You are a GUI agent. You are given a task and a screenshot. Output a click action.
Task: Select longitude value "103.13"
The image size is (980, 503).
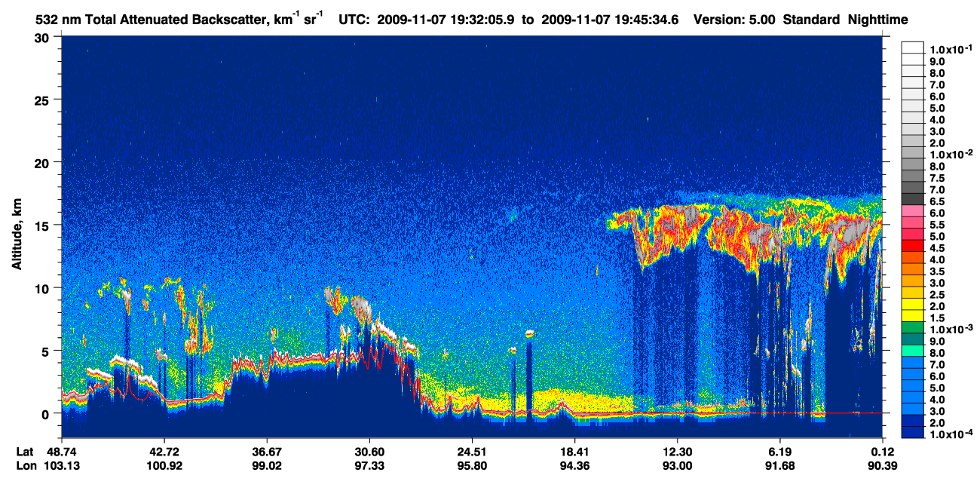pos(61,465)
